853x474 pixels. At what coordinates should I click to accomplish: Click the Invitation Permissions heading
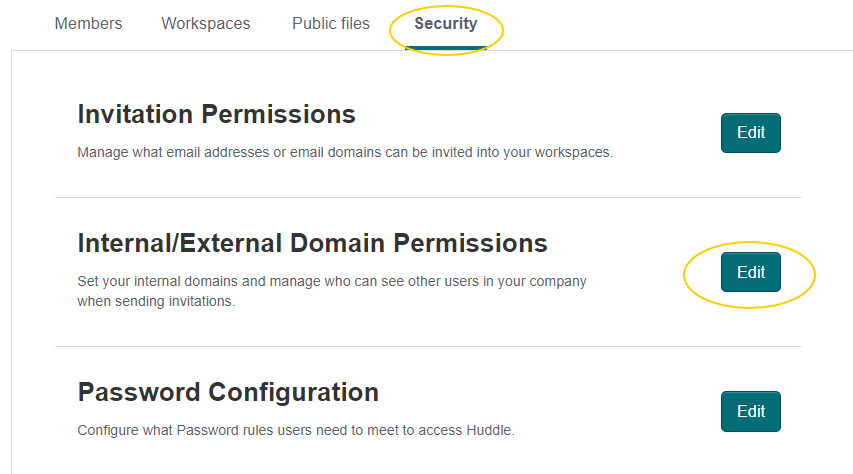[x=216, y=114]
